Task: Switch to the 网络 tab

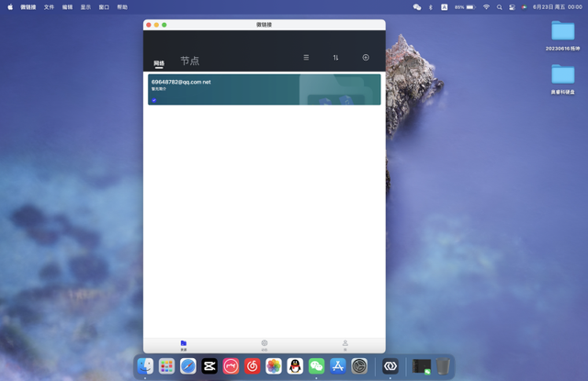Action: 159,63
